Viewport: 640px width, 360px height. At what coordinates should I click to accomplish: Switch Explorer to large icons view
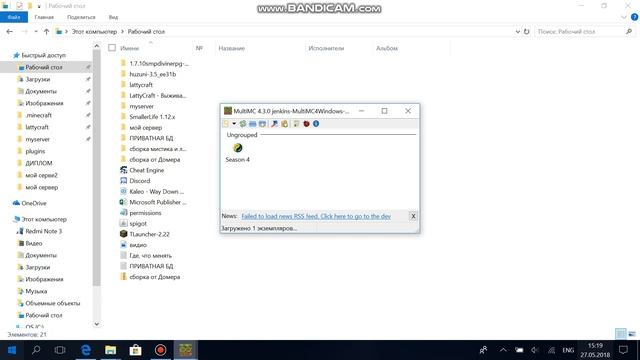632,334
